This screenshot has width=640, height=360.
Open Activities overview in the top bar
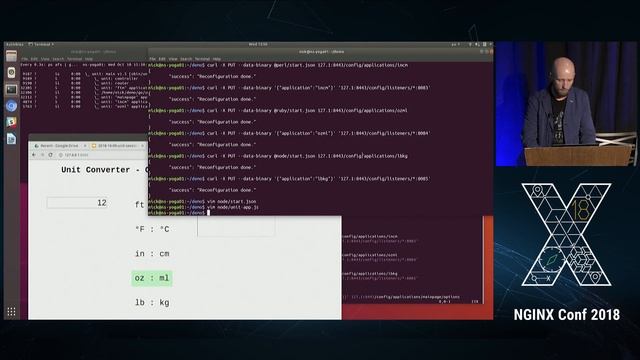coord(15,44)
